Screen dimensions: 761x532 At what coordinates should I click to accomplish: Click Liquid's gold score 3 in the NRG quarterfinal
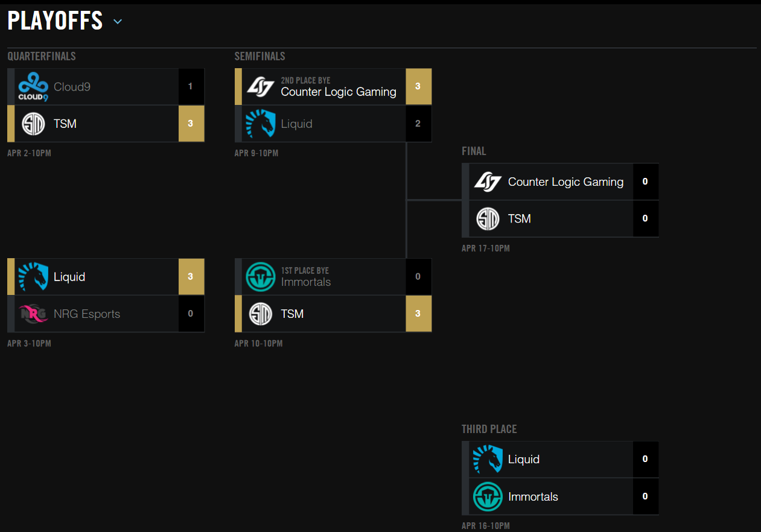[191, 277]
